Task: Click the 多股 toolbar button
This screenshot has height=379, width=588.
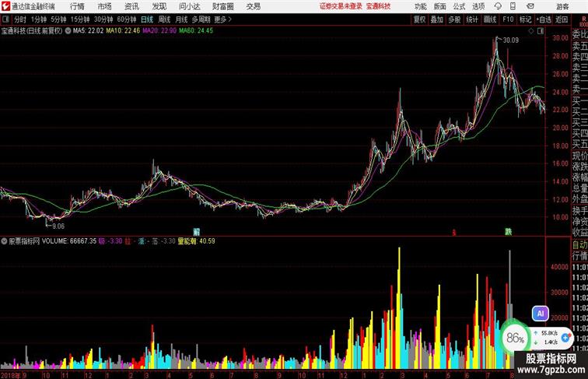Action: pos(454,19)
